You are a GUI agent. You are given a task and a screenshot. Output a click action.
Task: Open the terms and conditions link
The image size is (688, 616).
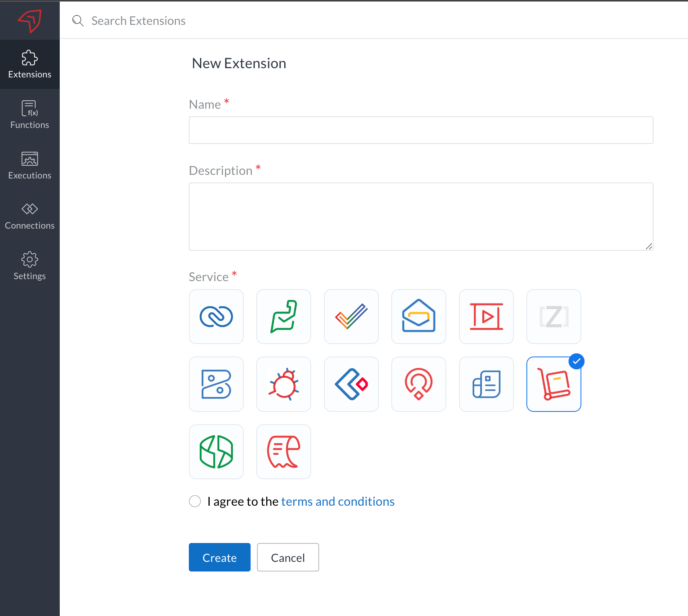pyautogui.click(x=338, y=501)
